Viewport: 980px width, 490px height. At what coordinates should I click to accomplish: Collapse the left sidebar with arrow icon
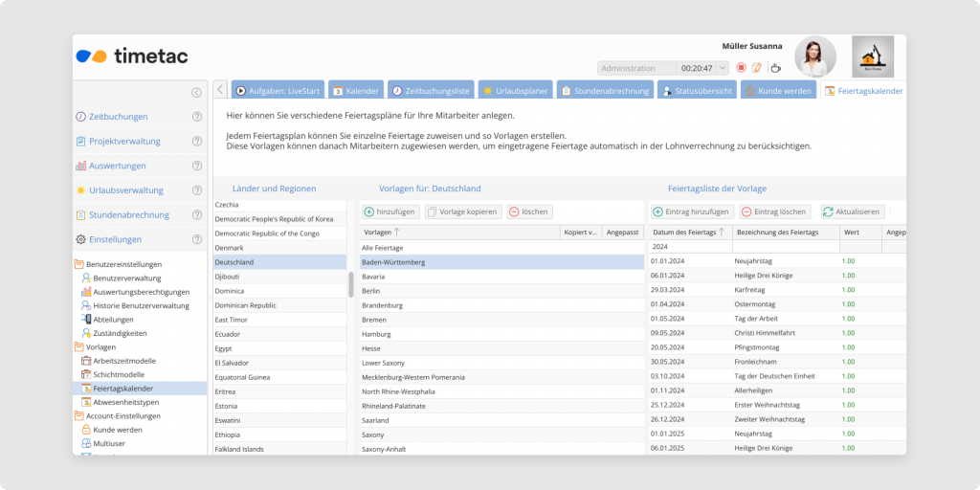click(x=196, y=93)
